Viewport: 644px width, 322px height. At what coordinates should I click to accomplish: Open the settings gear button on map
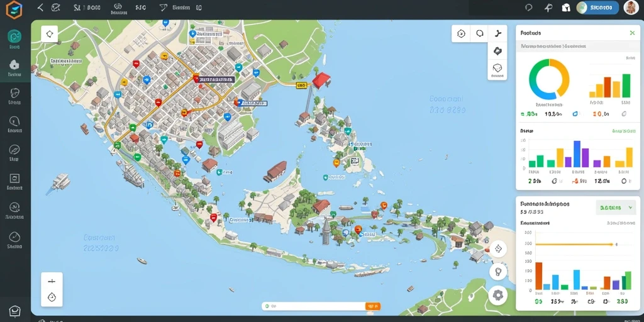[x=498, y=294]
